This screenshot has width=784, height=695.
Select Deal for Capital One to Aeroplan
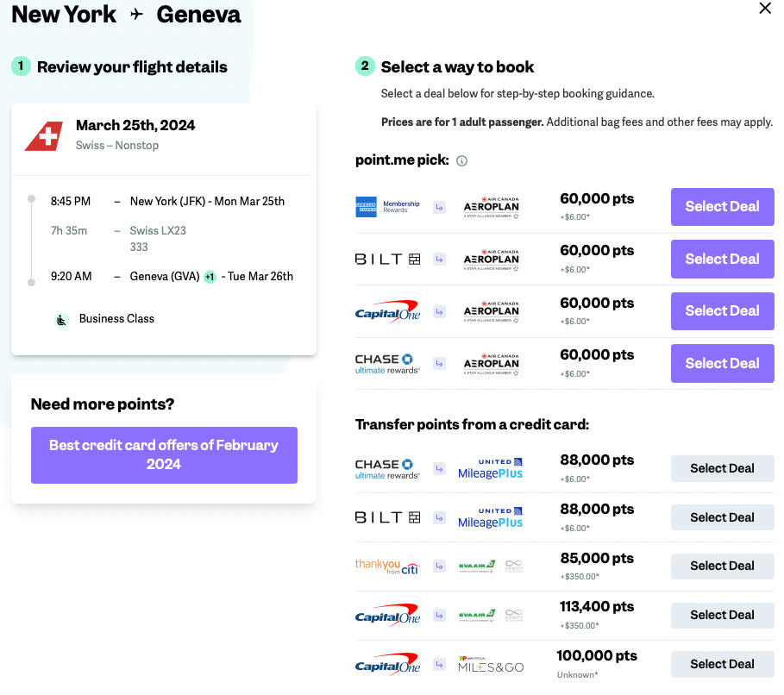coord(722,311)
